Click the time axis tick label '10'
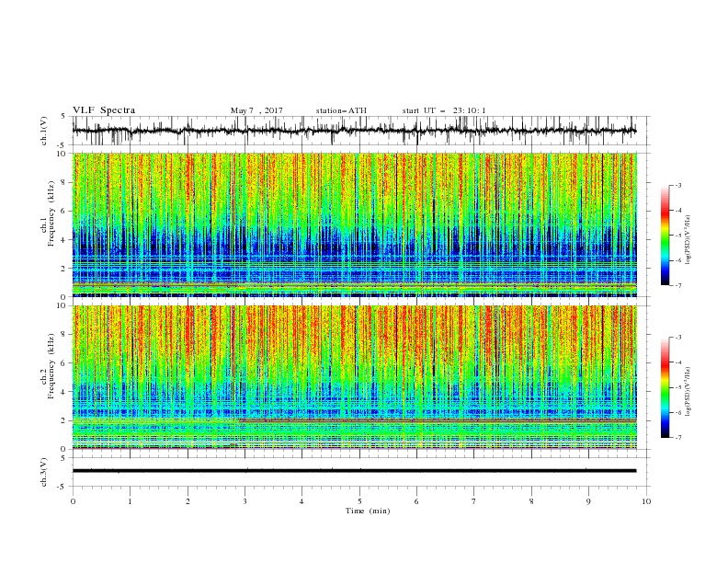Viewport: 728px width, 563px height. [646, 501]
